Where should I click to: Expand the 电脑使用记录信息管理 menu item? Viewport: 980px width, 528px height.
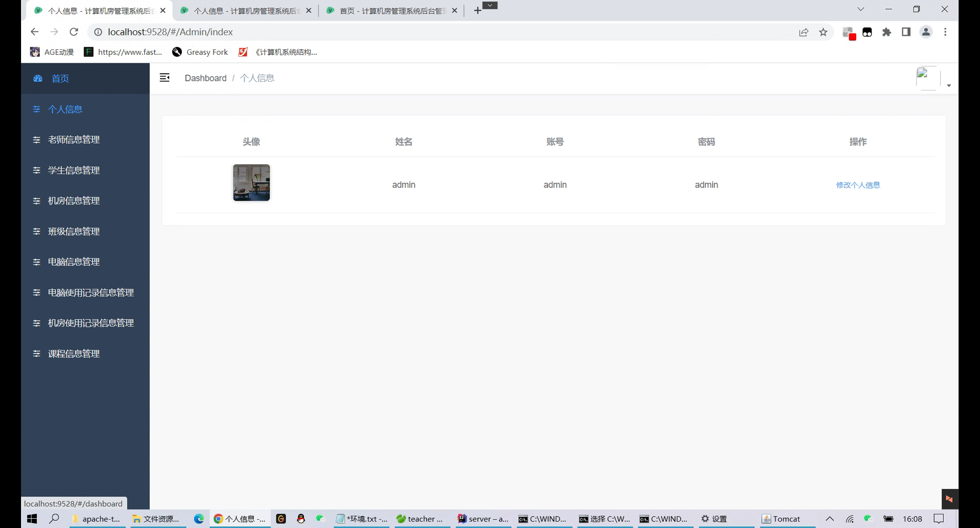pos(91,292)
